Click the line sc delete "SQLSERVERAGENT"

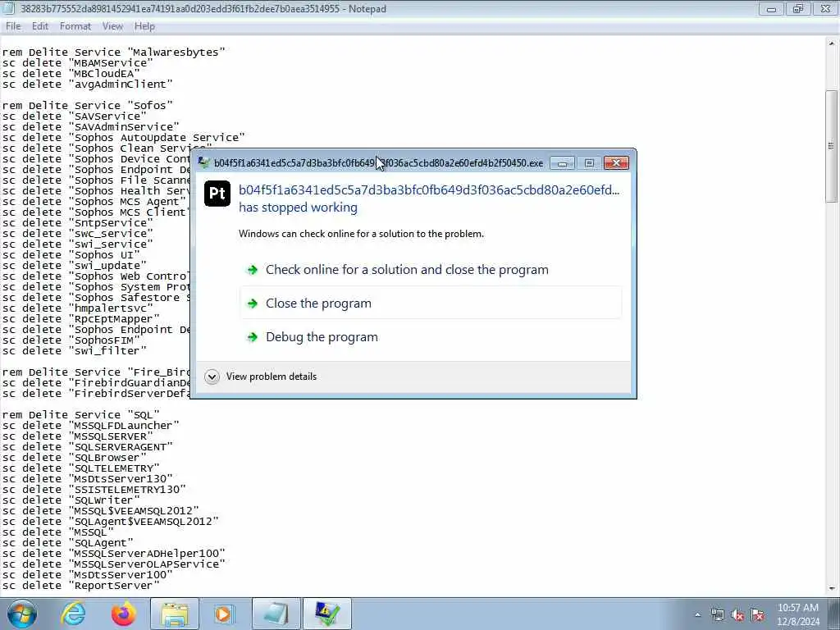point(87,447)
